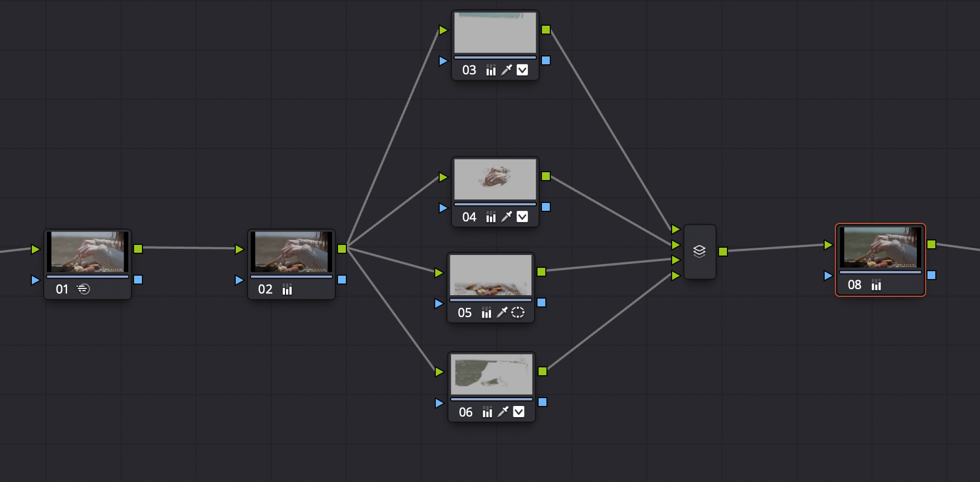Click the qualifier eyedropper on node 06
The height and width of the screenshot is (482, 980).
(503, 412)
